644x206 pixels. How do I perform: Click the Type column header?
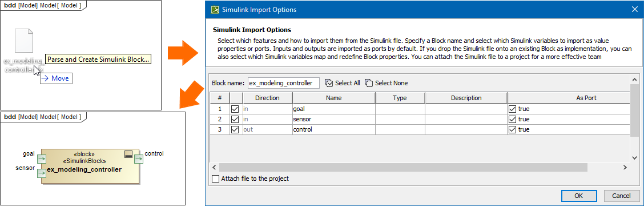pyautogui.click(x=400, y=98)
